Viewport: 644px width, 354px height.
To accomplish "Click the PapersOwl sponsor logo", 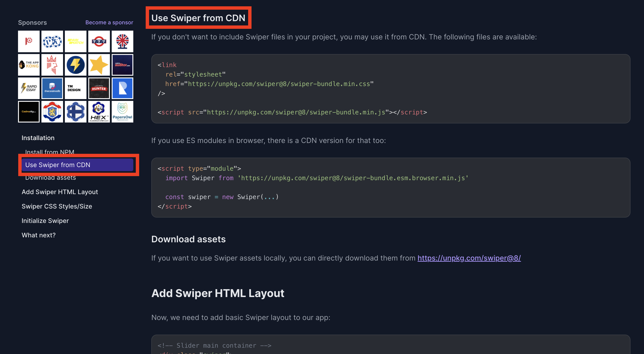I will click(x=122, y=112).
